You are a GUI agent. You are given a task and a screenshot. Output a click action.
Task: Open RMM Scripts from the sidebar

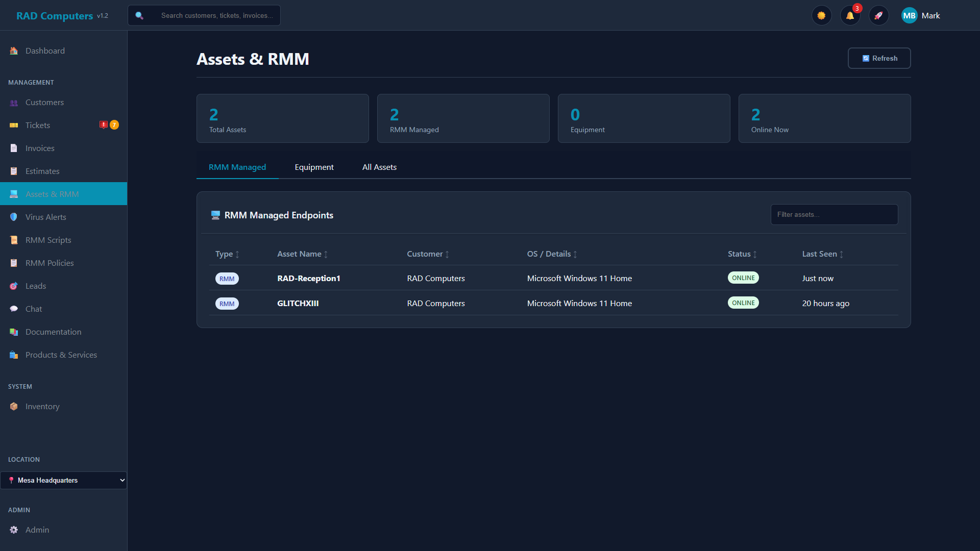pyautogui.click(x=48, y=240)
